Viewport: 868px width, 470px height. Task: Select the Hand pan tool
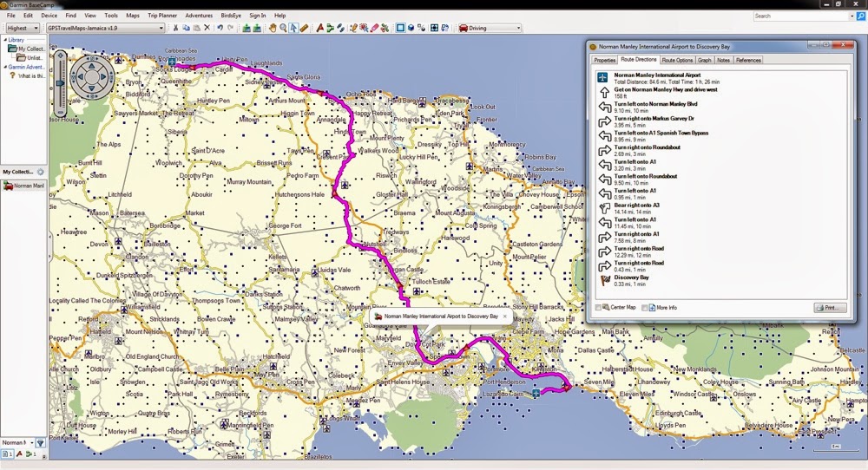[273, 28]
